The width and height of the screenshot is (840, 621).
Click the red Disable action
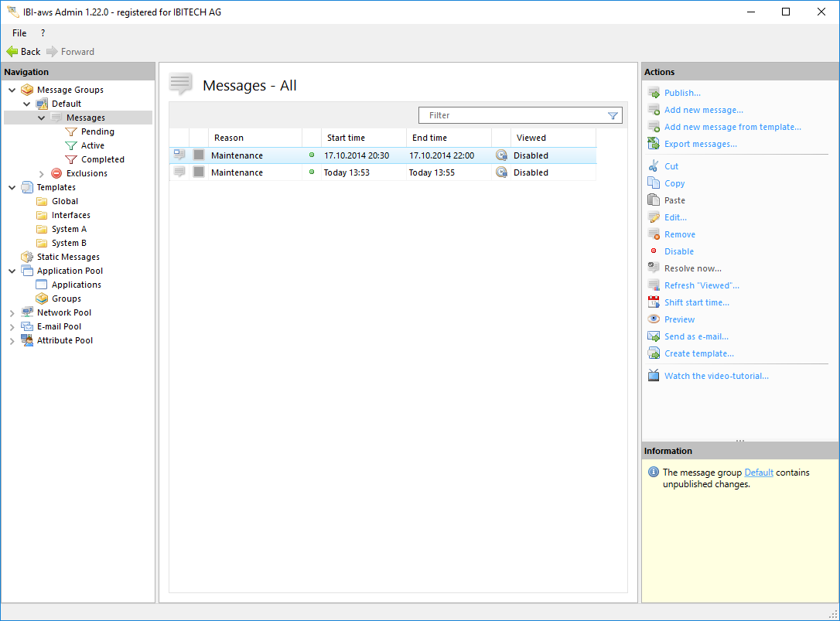click(x=678, y=251)
